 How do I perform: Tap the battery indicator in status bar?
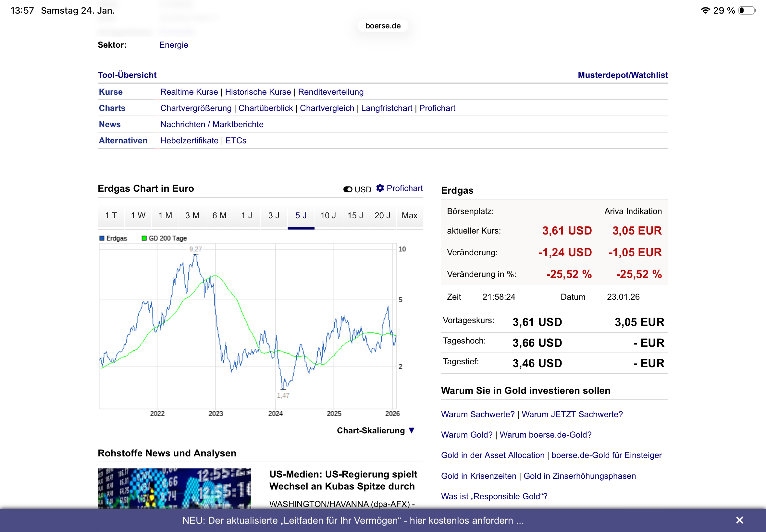747,10
